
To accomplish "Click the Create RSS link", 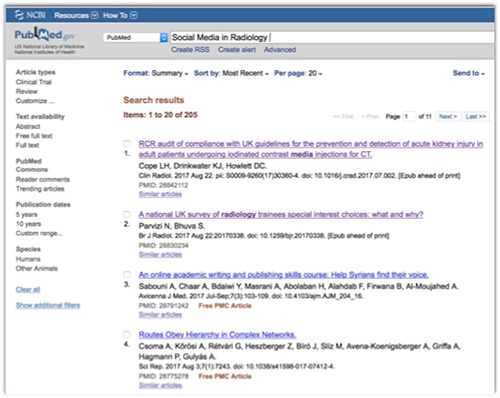I will [x=190, y=50].
